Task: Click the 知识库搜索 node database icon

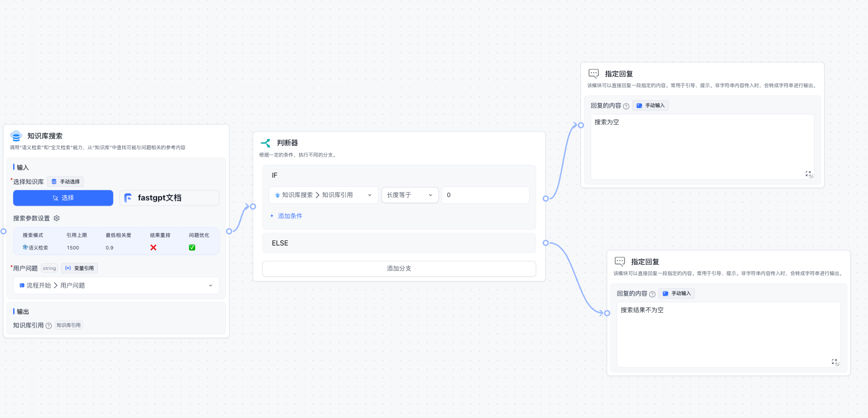Action: [x=16, y=136]
